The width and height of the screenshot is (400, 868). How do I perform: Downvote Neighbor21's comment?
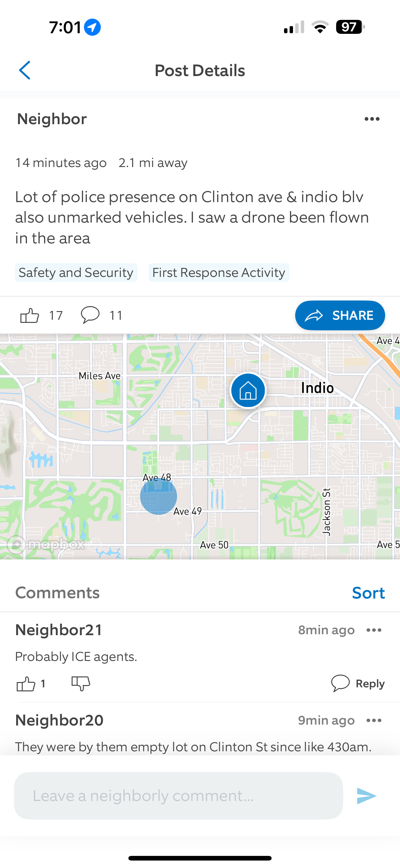click(81, 684)
